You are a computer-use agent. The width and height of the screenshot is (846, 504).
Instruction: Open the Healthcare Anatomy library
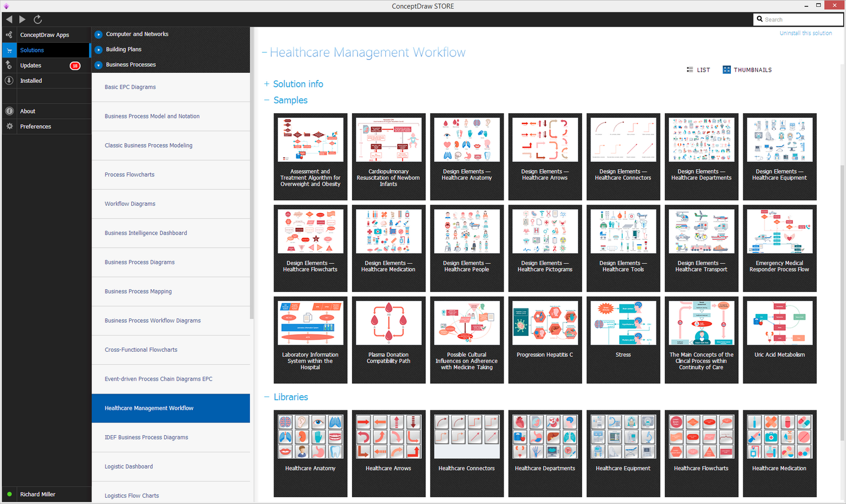(x=310, y=453)
